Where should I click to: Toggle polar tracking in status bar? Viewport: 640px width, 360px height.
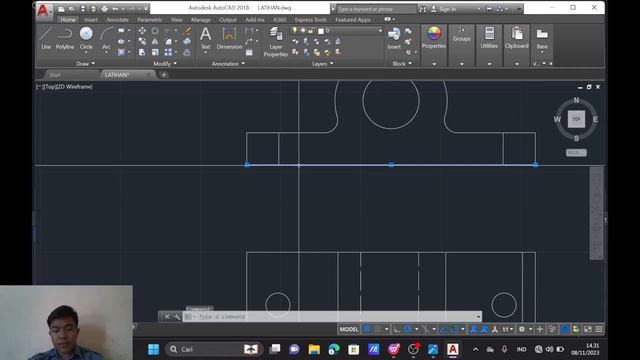[407, 329]
